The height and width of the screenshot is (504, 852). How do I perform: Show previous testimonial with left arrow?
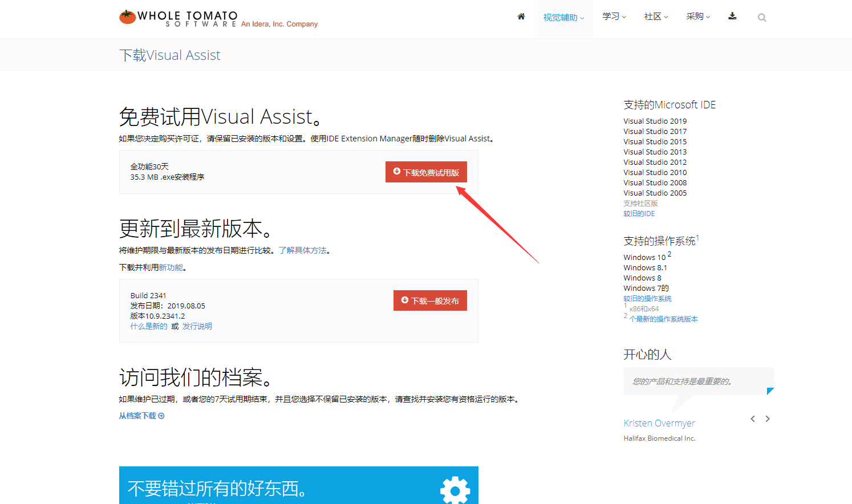coord(753,418)
